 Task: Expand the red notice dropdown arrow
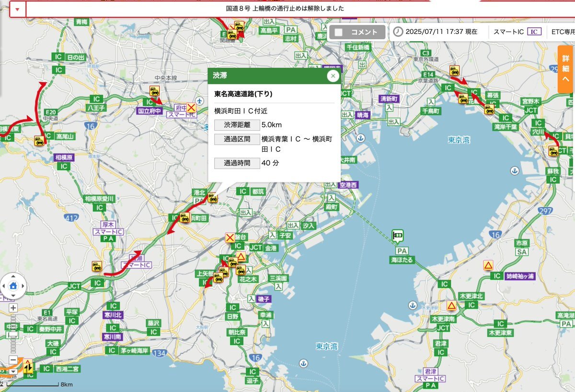(18, 9)
